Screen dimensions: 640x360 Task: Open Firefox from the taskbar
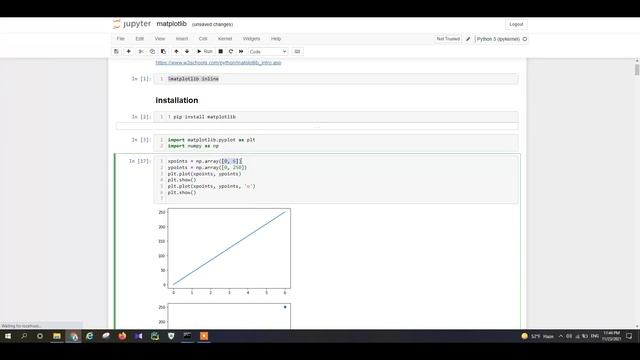tap(122, 336)
